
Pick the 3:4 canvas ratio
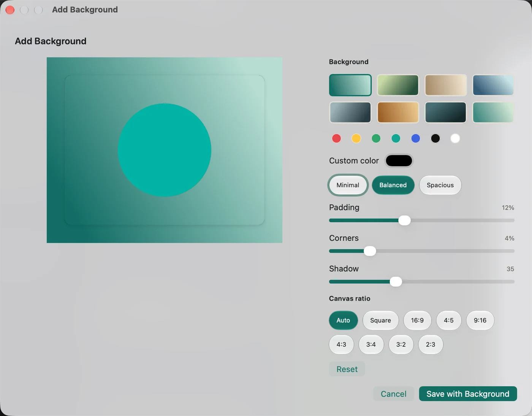tap(371, 345)
